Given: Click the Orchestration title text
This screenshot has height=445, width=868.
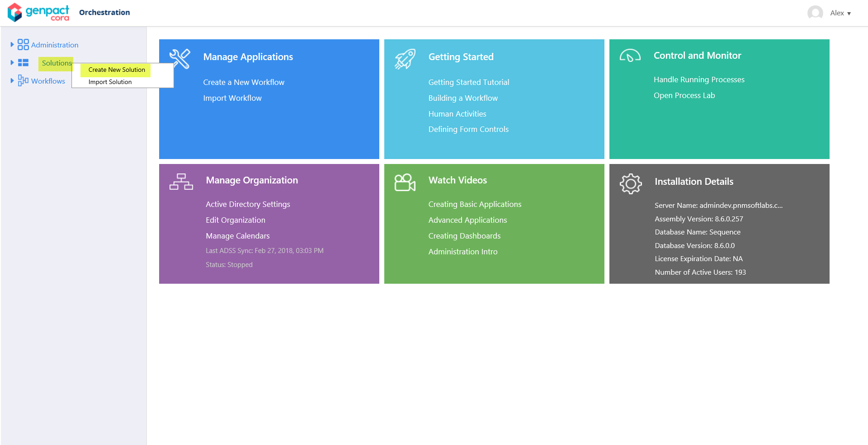Looking at the screenshot, I should (104, 12).
